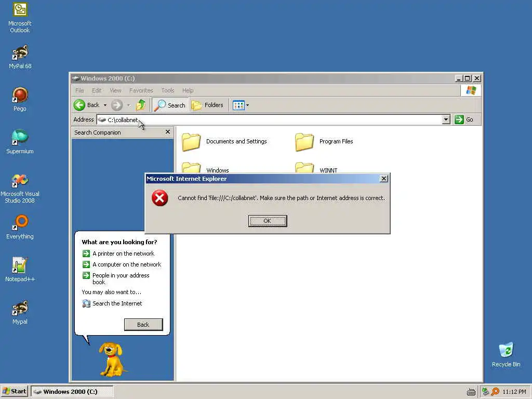
Task: Click the orange magnifier tray icon
Action: pos(495,392)
